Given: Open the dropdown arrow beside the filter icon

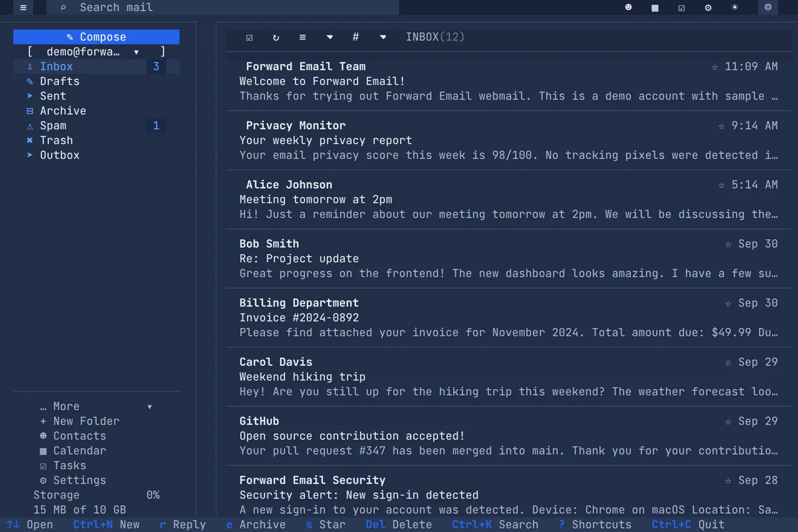Looking at the screenshot, I should (330, 37).
